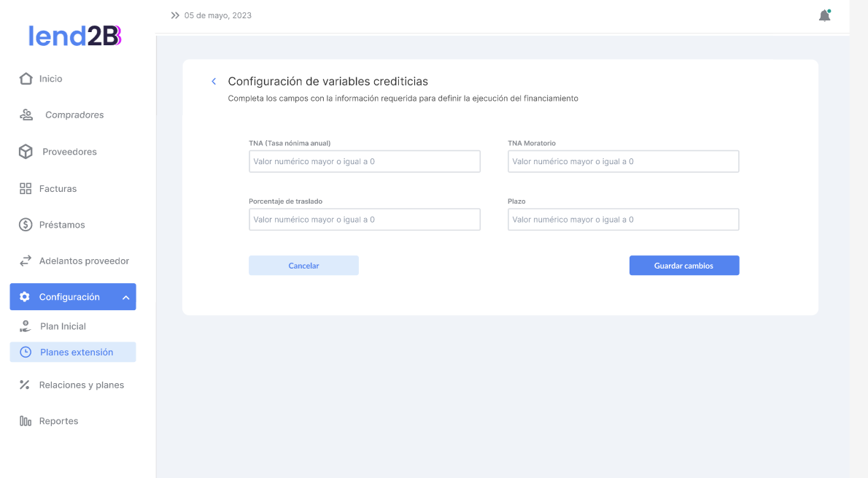Click the Inicio home icon
Viewport: 868px width, 478px height.
point(26,79)
